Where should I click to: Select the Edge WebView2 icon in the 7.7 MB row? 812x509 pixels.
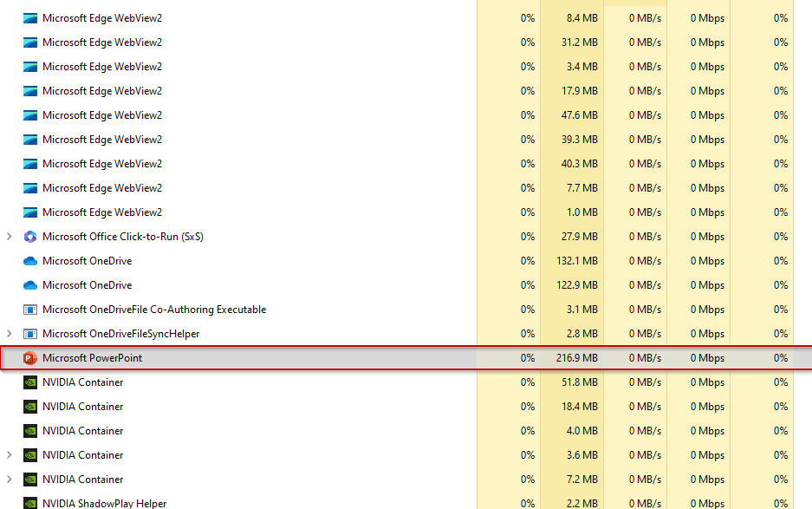(30, 188)
